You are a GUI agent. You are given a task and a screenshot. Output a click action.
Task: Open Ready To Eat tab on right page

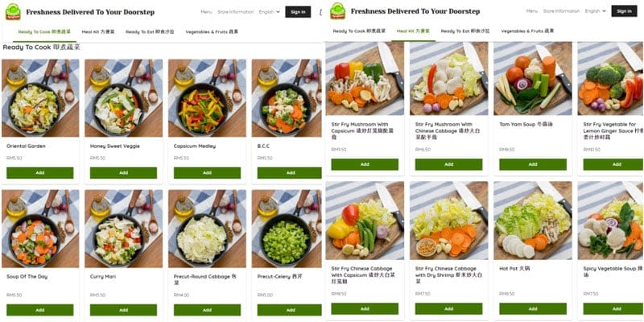click(x=465, y=31)
